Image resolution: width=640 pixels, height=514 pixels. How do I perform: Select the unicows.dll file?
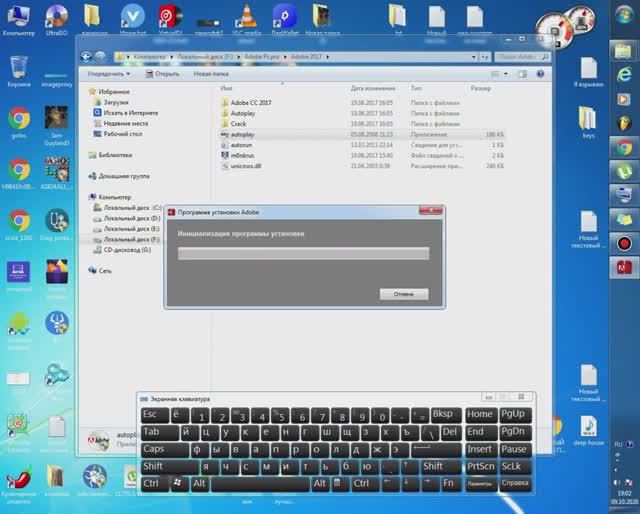pos(246,166)
